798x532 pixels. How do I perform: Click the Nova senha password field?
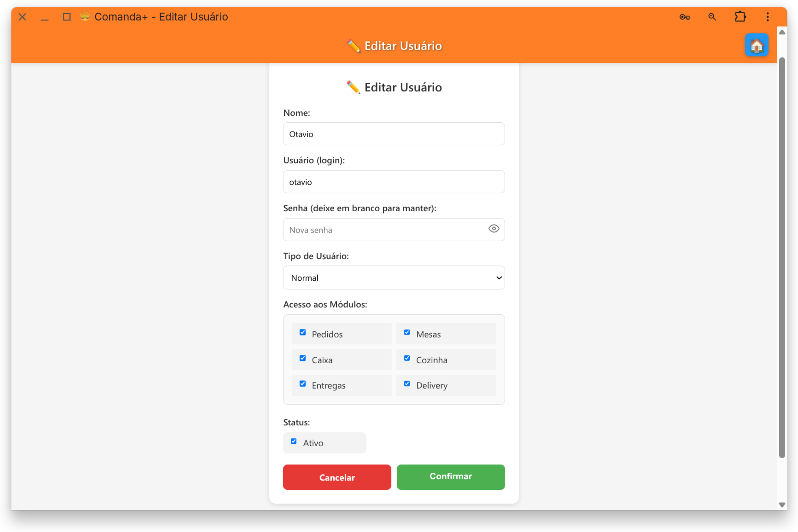[383, 230]
